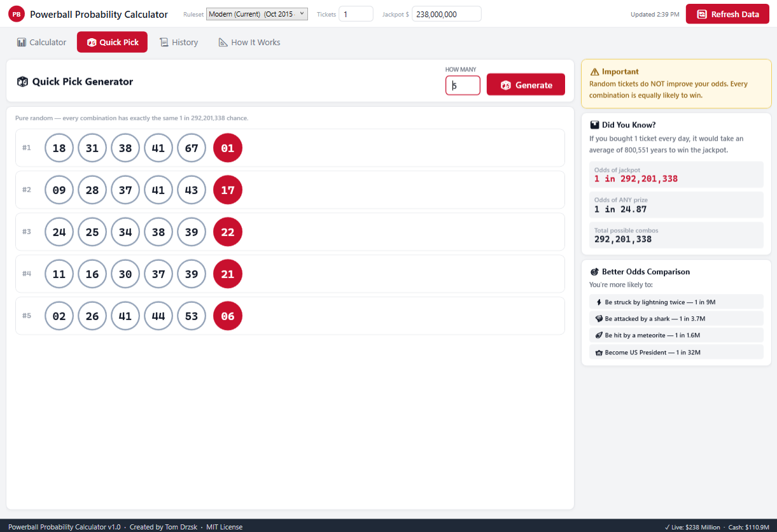Image resolution: width=777 pixels, height=532 pixels.
Task: Click the meteorite icon
Action: click(599, 335)
